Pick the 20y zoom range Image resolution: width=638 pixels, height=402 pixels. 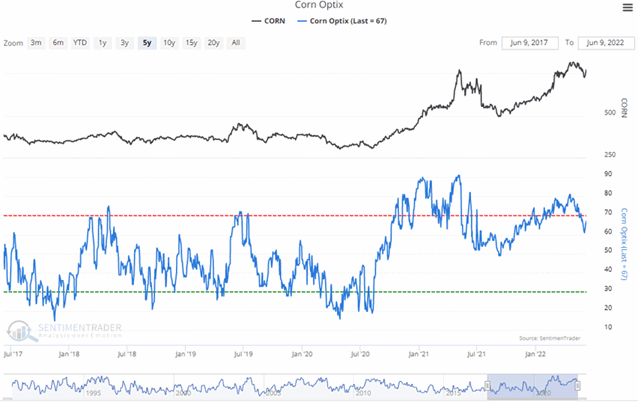click(213, 43)
